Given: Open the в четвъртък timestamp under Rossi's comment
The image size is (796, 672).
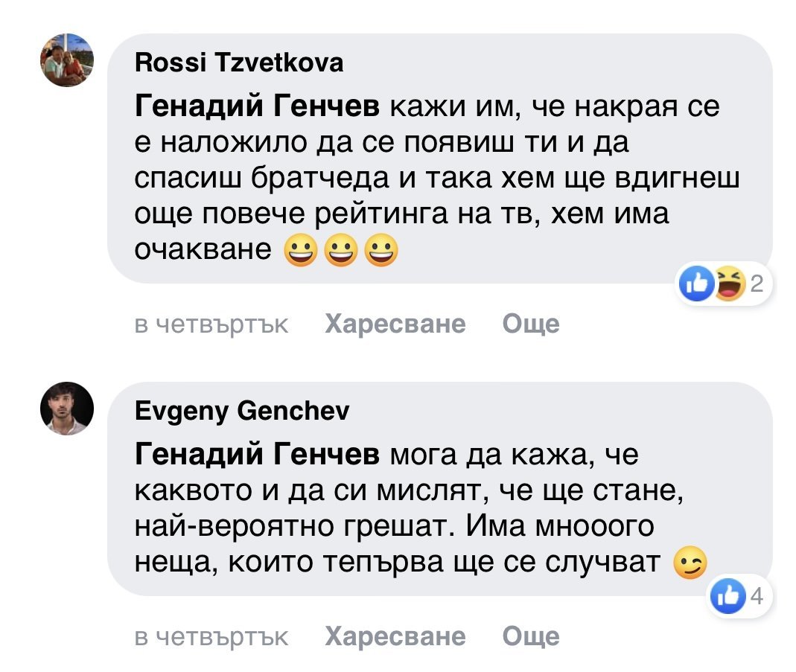Looking at the screenshot, I should coord(211,324).
